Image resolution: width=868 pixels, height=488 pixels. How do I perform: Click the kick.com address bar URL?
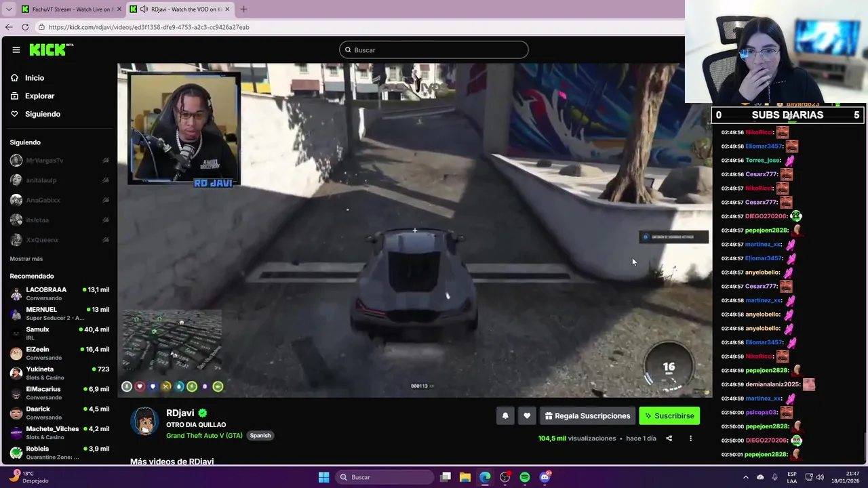click(149, 27)
